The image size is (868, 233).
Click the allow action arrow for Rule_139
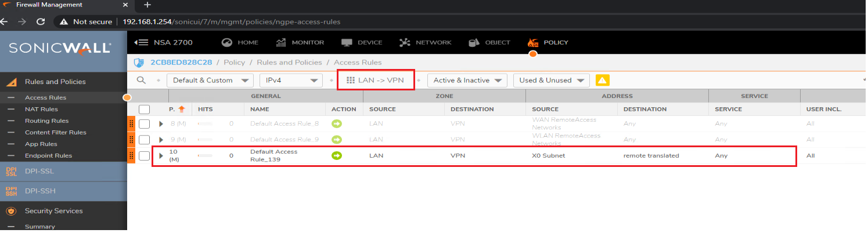point(337,155)
